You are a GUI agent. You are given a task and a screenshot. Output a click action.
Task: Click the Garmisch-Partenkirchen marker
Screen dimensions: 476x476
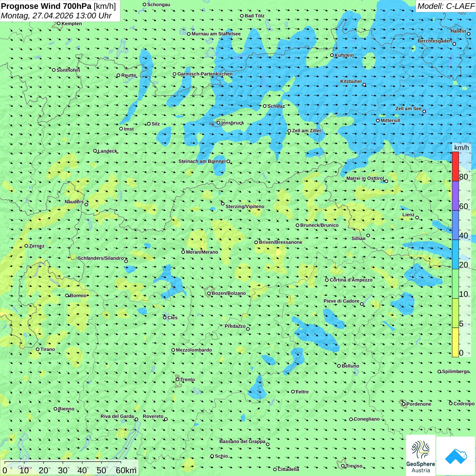174,74
